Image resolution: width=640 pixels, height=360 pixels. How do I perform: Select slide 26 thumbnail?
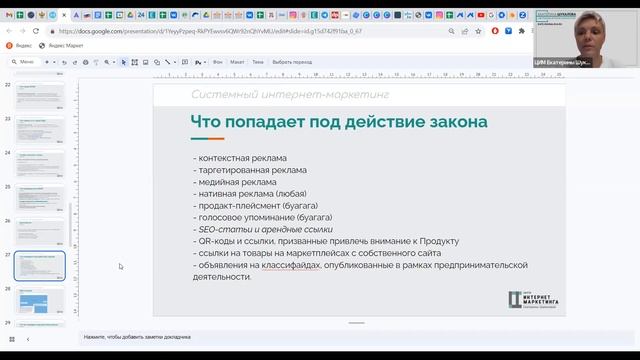[40, 232]
